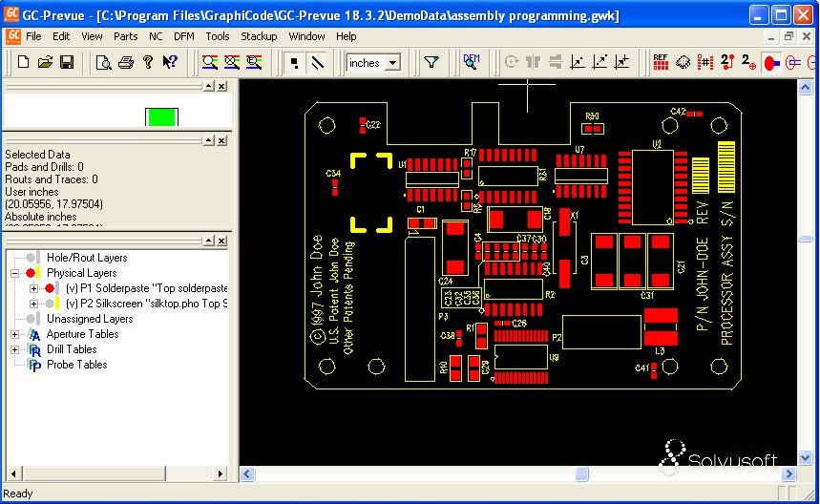Activate context help arrow-question cursor icon

click(169, 62)
